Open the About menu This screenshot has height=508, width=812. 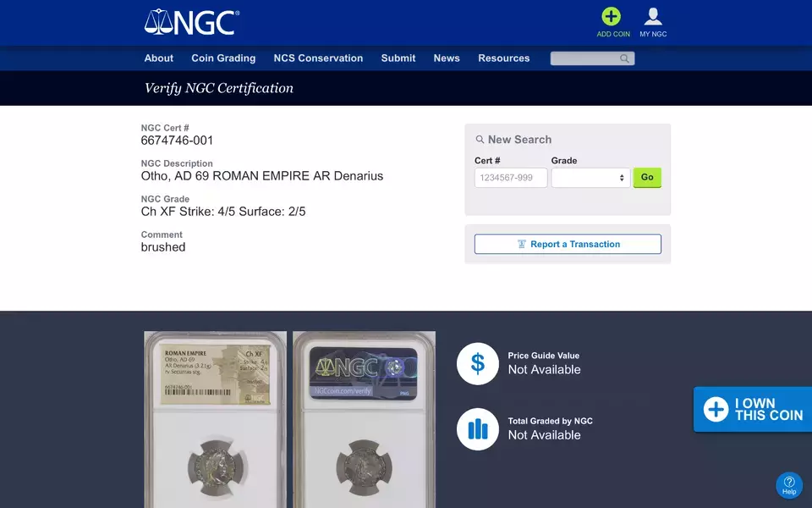pyautogui.click(x=159, y=58)
